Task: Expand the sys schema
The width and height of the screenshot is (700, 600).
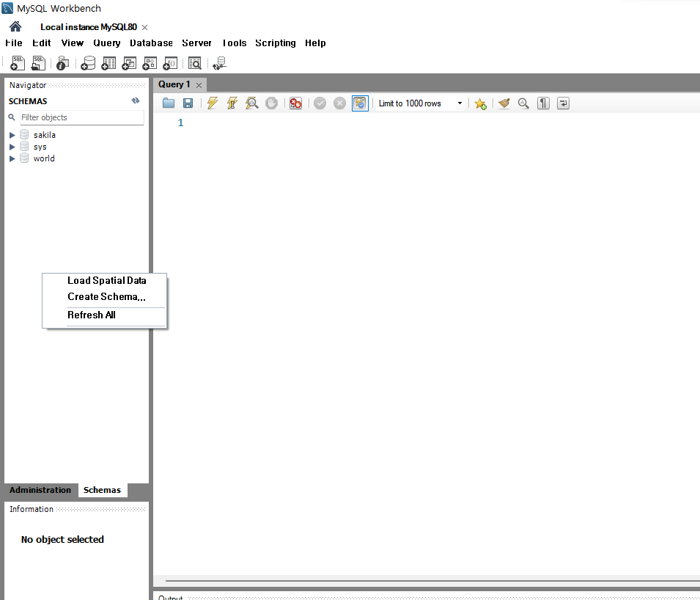Action: click(12, 147)
